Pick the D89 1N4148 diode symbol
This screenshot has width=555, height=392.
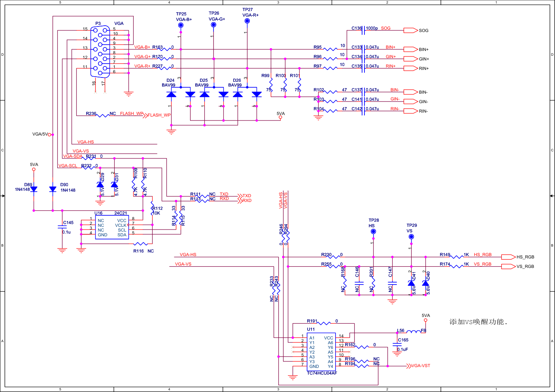34,189
